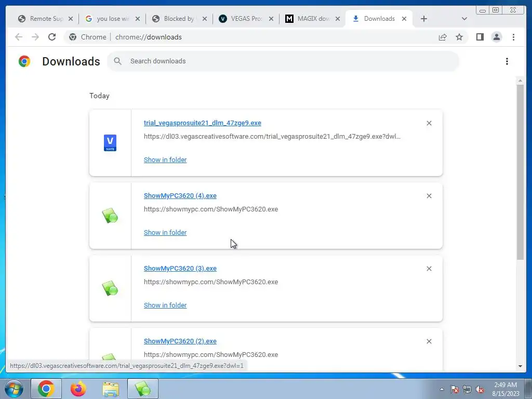
Task: Click the share page icon in the address bar
Action: pyautogui.click(x=443, y=37)
